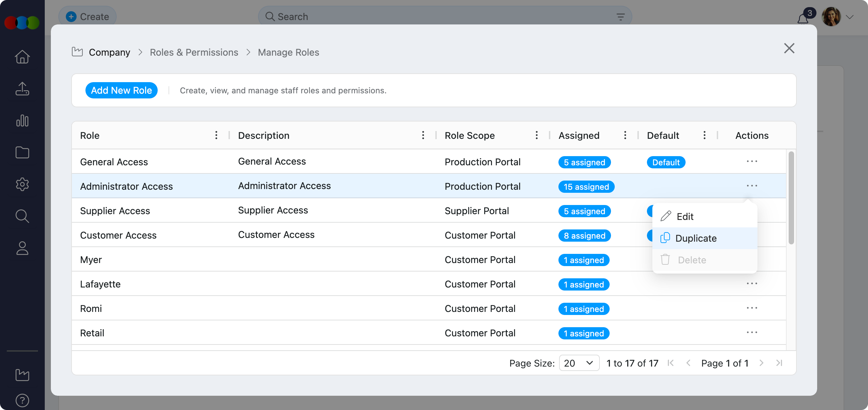Open actions menu for Lafayette role
868x410 pixels.
click(752, 284)
